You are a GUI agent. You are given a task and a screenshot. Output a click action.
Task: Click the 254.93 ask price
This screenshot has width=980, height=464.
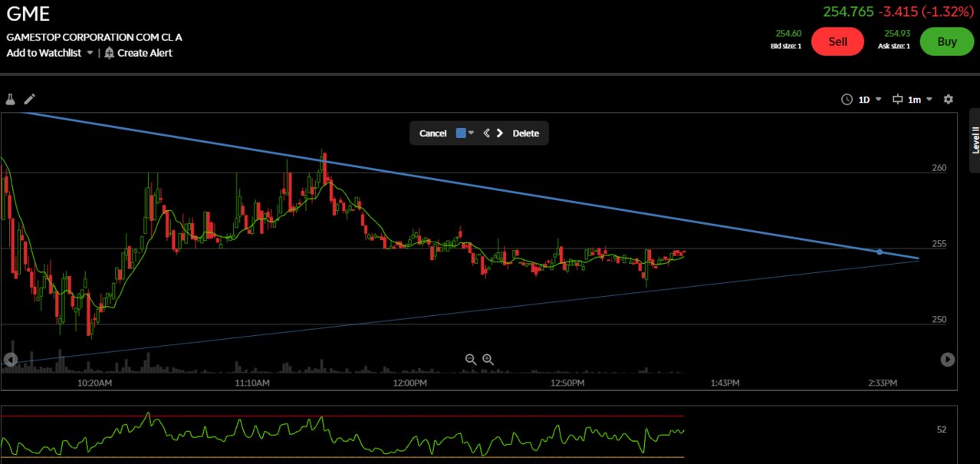coord(897,33)
